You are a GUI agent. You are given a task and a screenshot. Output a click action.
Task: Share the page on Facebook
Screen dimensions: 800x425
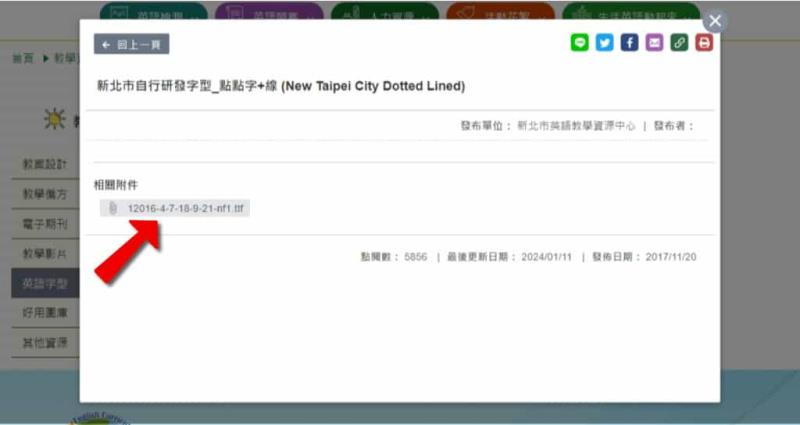pos(630,43)
